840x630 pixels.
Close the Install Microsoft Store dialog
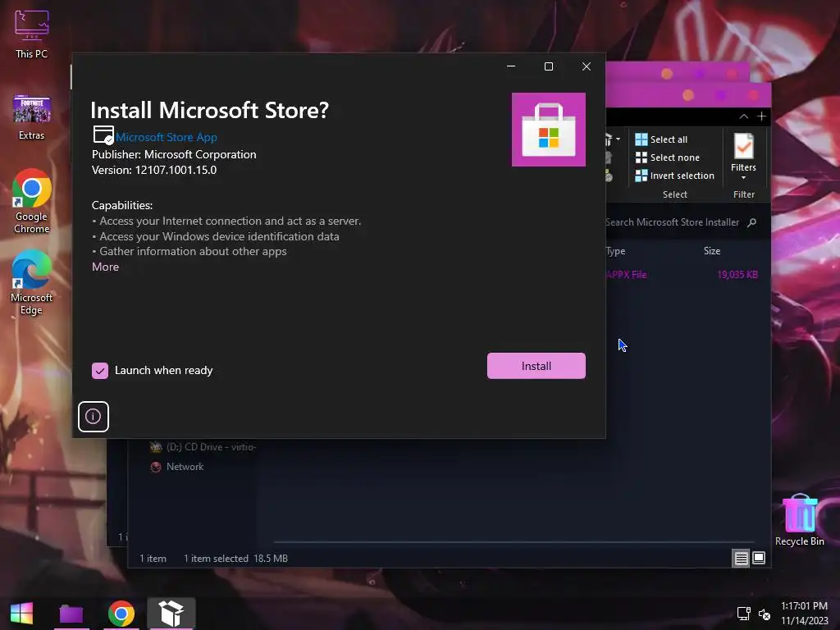tap(586, 66)
